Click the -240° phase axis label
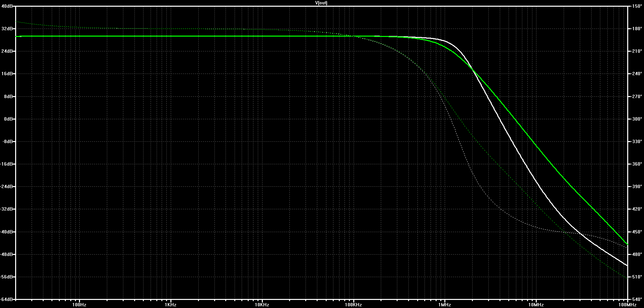 coord(637,74)
